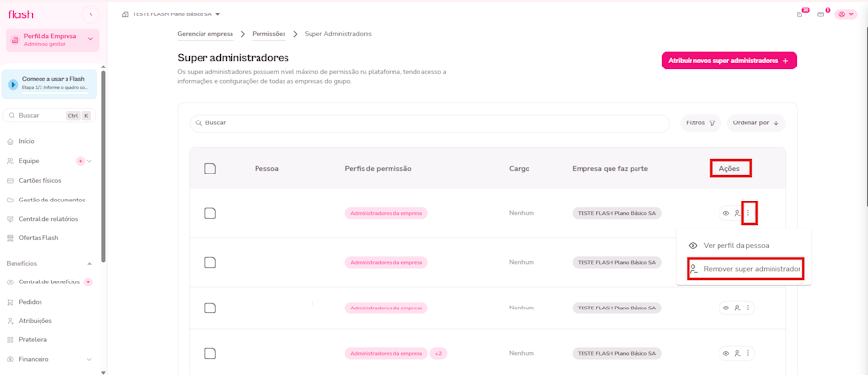Open Pedidos in the sidebar

click(x=30, y=302)
